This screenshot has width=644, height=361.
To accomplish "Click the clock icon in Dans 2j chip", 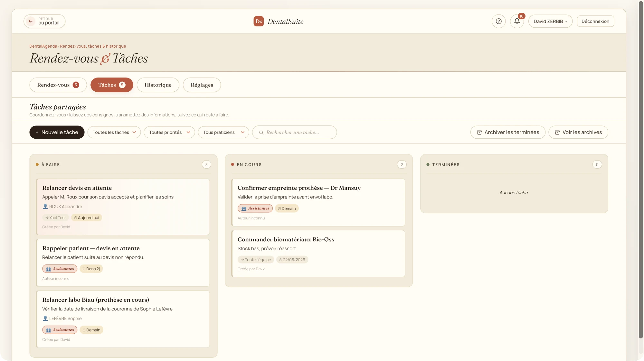I will (84, 269).
